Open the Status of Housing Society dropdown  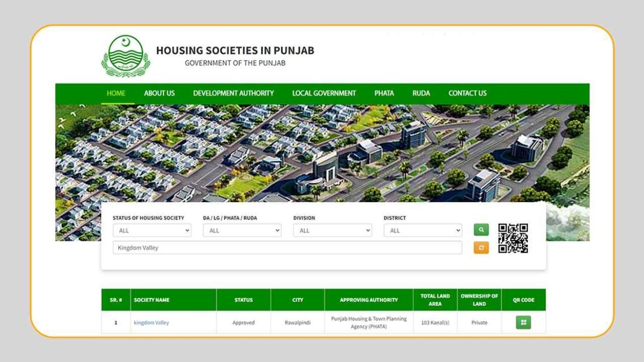[x=152, y=231]
